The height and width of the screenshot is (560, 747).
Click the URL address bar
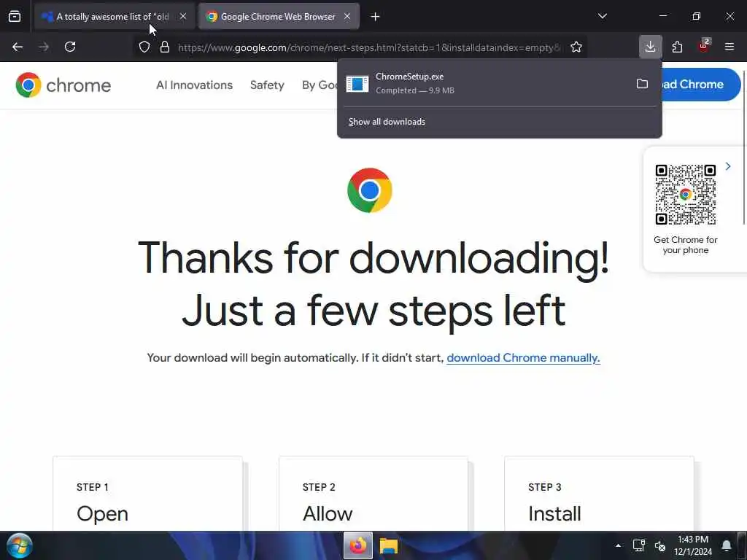[369, 47]
